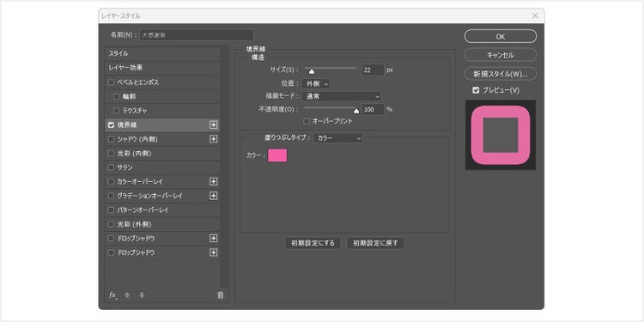Click the OK button
644x322 pixels.
(501, 36)
